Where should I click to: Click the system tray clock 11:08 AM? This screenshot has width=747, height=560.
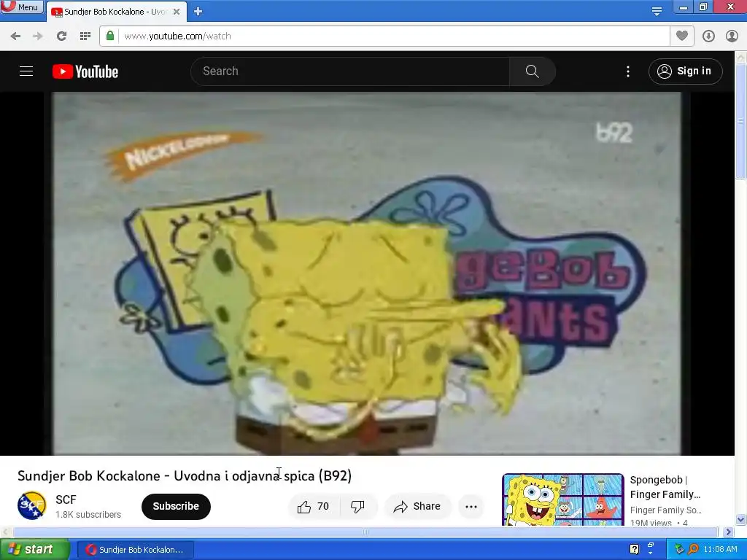[x=720, y=549]
